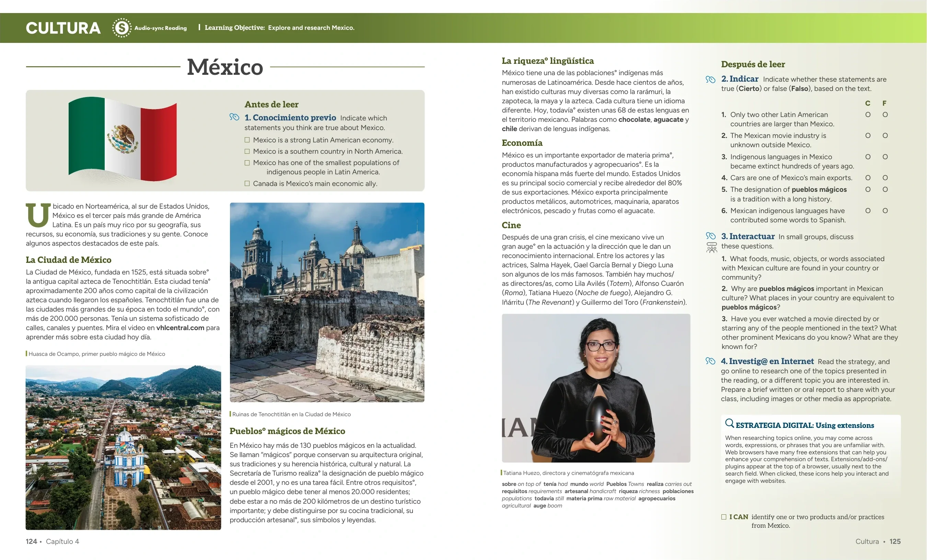Click the 'ESTRATEGIA DIGITAL: Using extensions' title
Viewport: 927px width, 560px height.
(805, 425)
